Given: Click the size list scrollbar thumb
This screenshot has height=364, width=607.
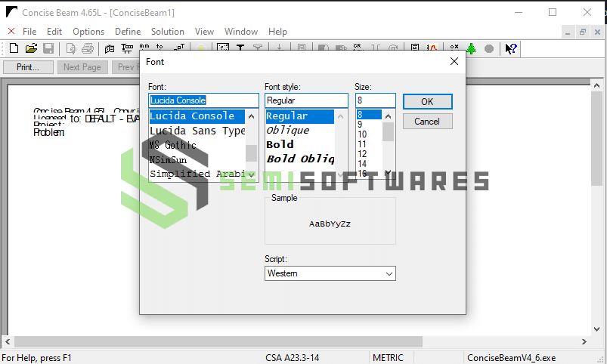Looking at the screenshot, I should [x=389, y=132].
